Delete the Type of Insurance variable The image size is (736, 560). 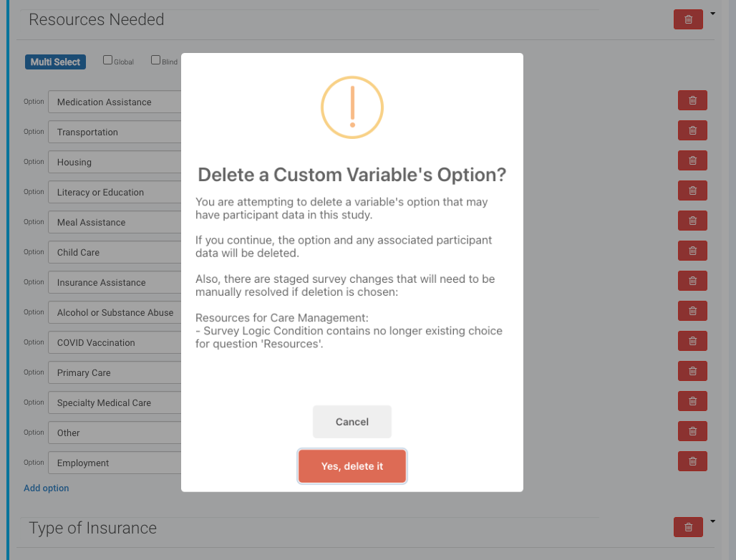click(x=688, y=528)
